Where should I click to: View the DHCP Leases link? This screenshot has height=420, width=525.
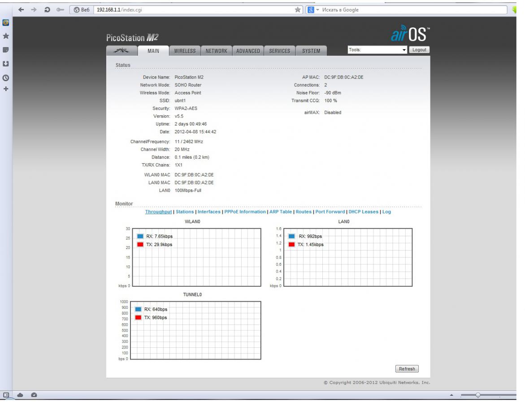pyautogui.click(x=363, y=212)
